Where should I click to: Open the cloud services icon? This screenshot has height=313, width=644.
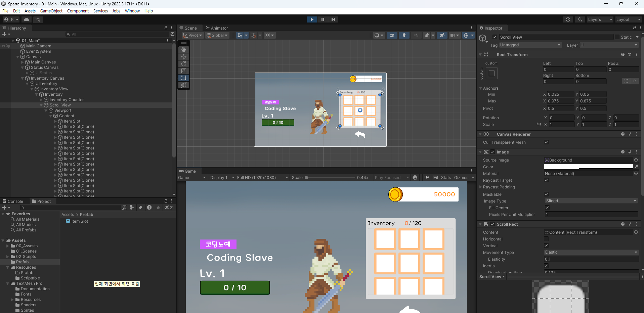[x=27, y=19]
